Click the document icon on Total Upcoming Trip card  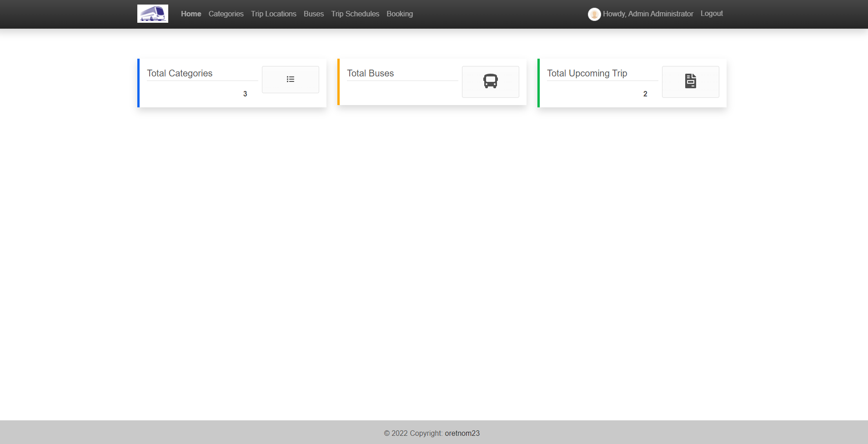click(x=691, y=81)
